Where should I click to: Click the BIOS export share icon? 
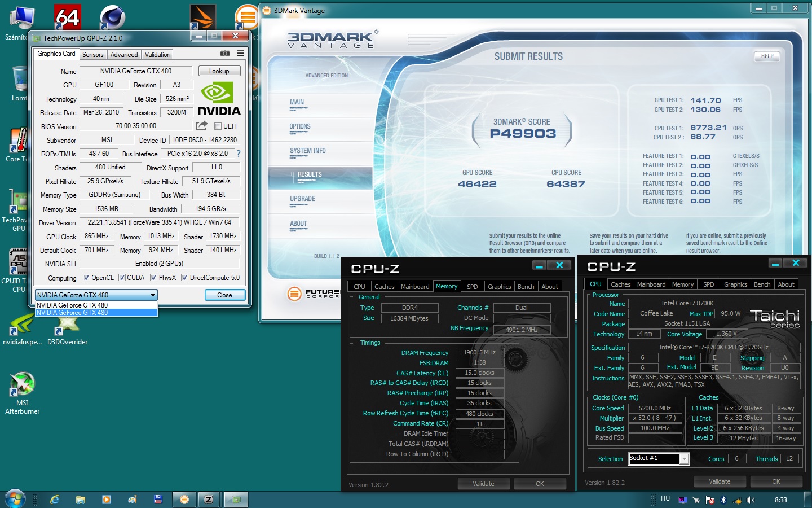(201, 126)
